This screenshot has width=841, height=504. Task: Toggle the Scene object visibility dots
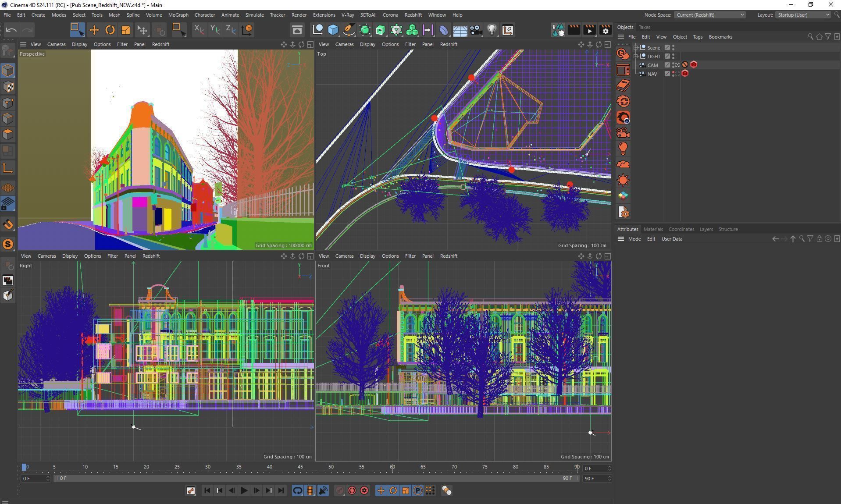coord(673,48)
